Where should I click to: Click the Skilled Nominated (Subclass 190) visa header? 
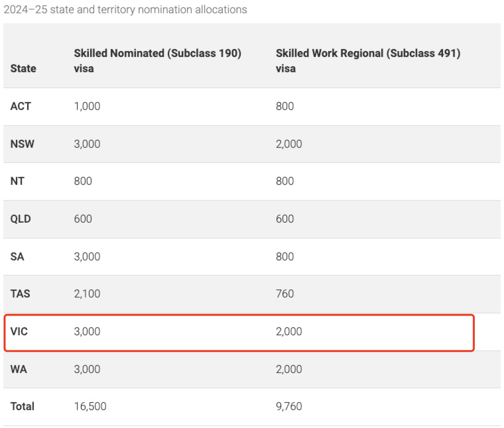coord(157,60)
